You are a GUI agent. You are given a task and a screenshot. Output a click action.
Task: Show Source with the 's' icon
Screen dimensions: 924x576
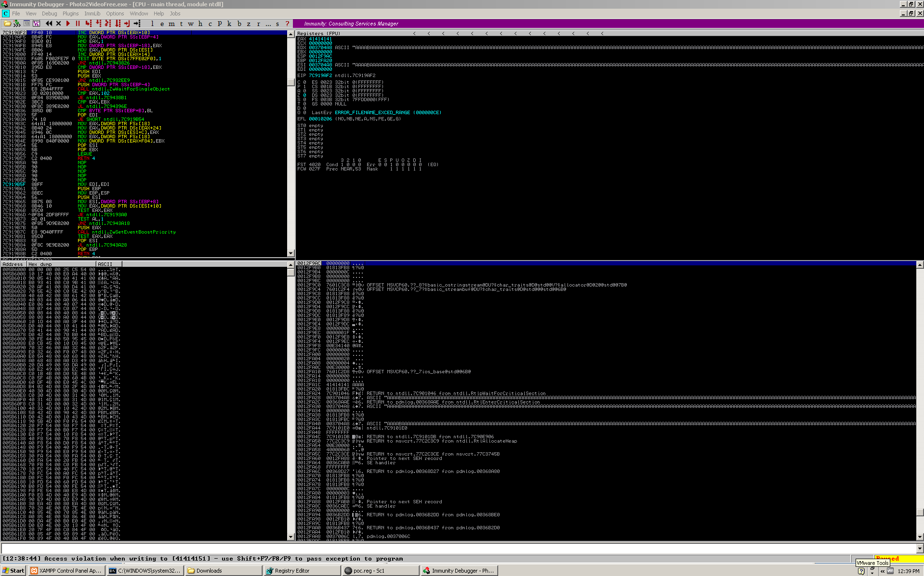click(x=277, y=24)
